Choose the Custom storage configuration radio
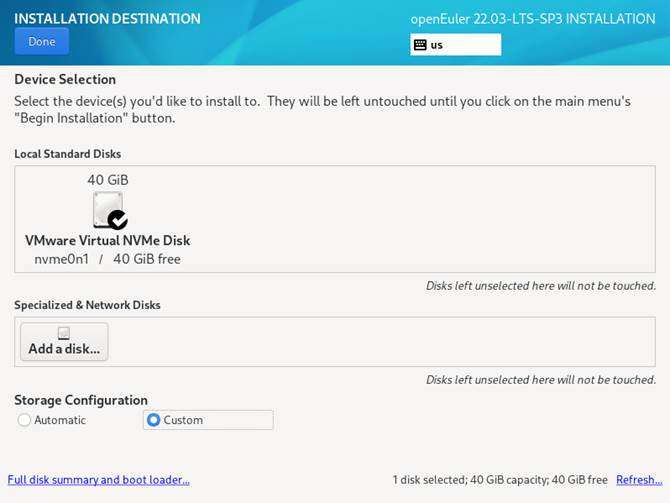This screenshot has height=503, width=670. [154, 420]
